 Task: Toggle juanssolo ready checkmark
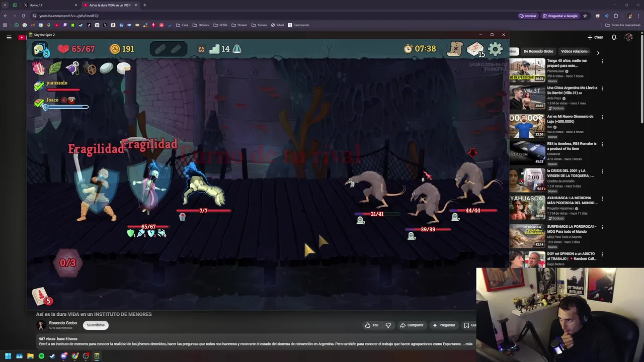pyautogui.click(x=39, y=86)
